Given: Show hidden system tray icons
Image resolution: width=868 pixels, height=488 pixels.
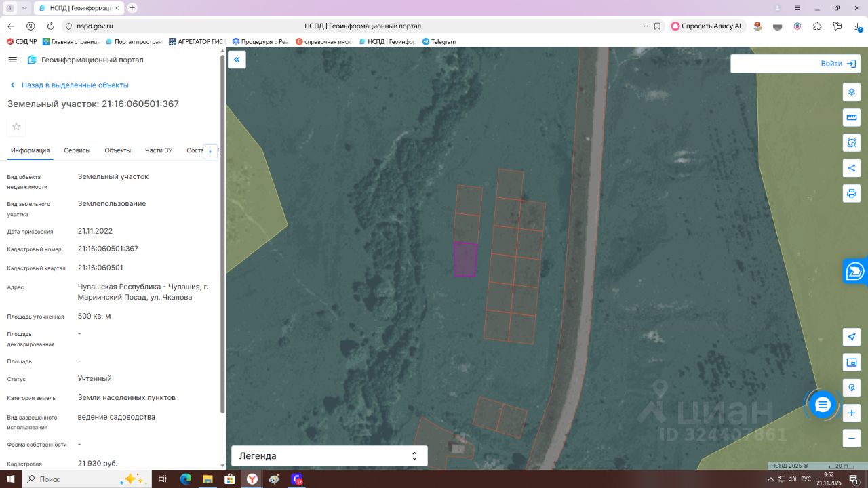Looking at the screenshot, I should [772, 479].
